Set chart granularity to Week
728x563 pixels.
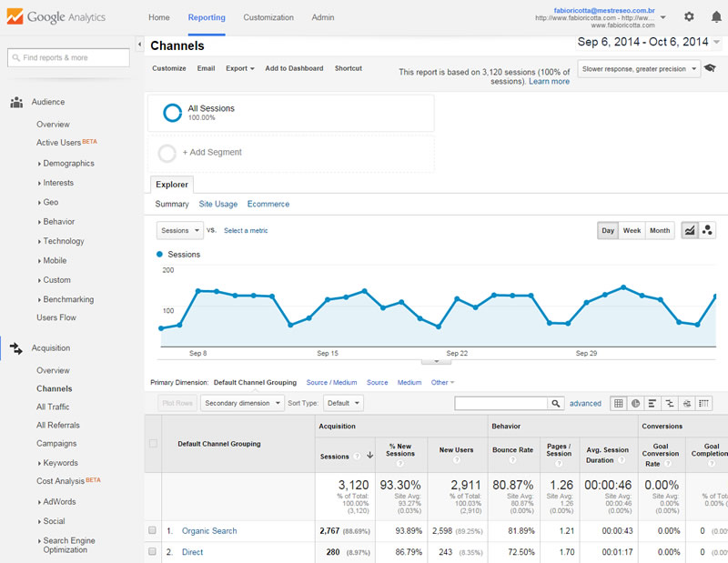[x=632, y=230]
